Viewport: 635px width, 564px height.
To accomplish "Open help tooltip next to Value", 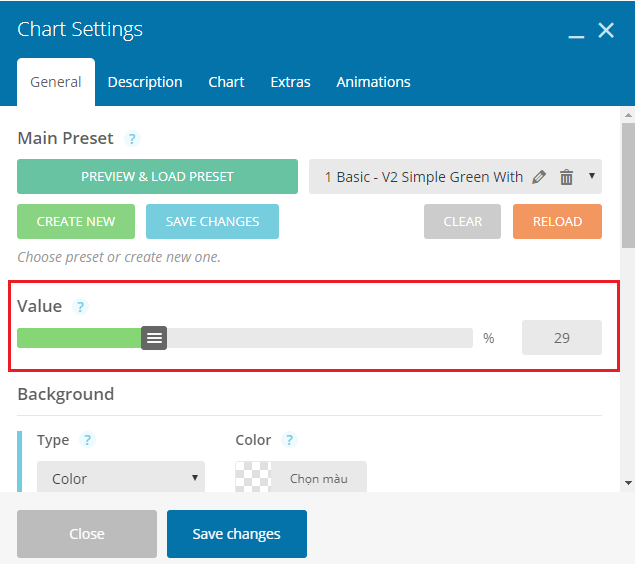I will [80, 306].
